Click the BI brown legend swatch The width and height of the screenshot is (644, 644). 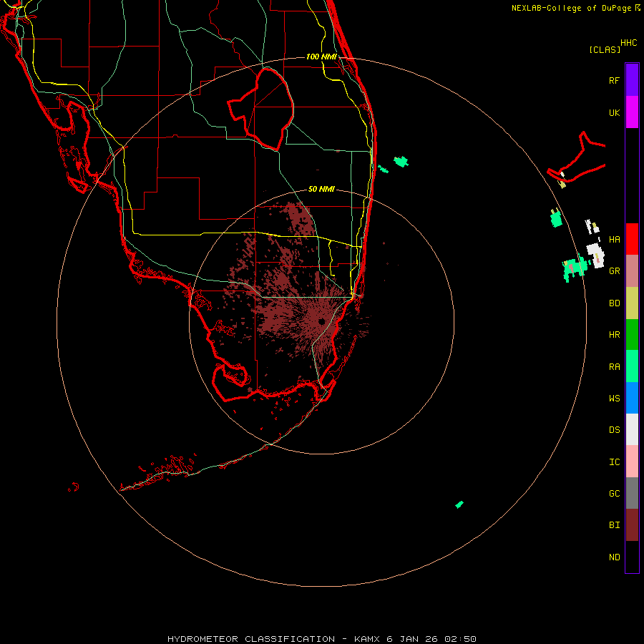point(632,525)
